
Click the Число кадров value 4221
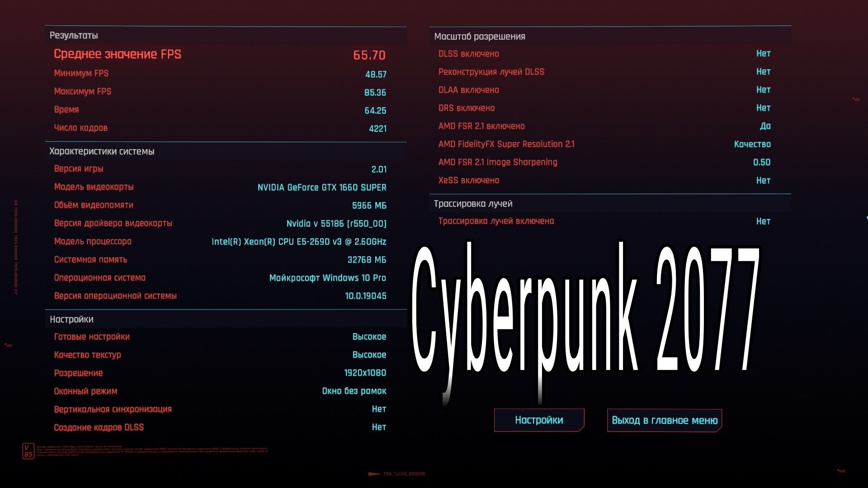click(377, 128)
